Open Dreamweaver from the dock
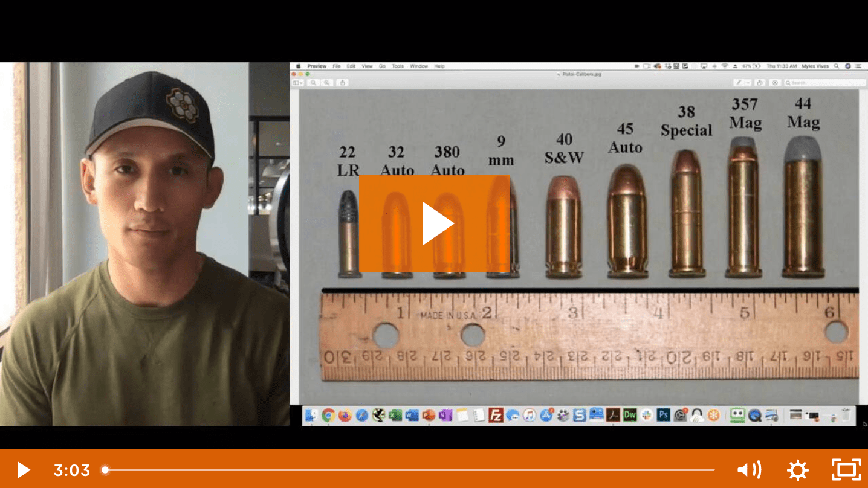868x488 pixels. (630, 416)
